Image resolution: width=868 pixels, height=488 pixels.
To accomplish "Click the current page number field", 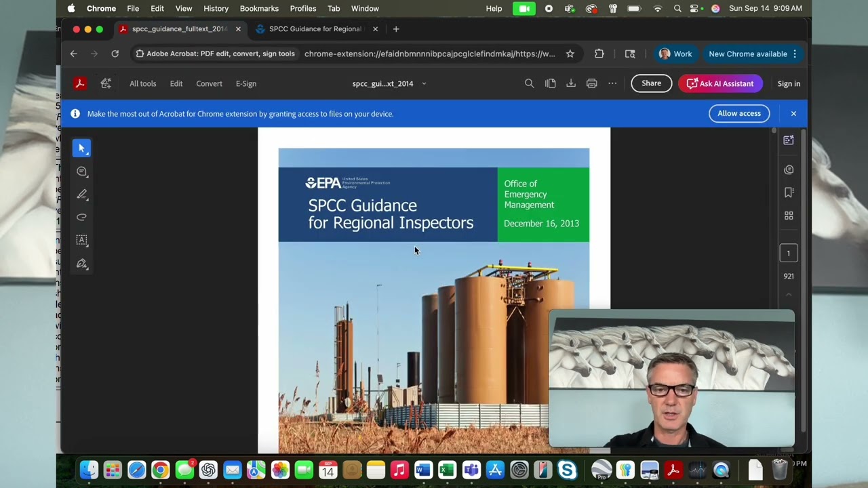I will click(788, 253).
